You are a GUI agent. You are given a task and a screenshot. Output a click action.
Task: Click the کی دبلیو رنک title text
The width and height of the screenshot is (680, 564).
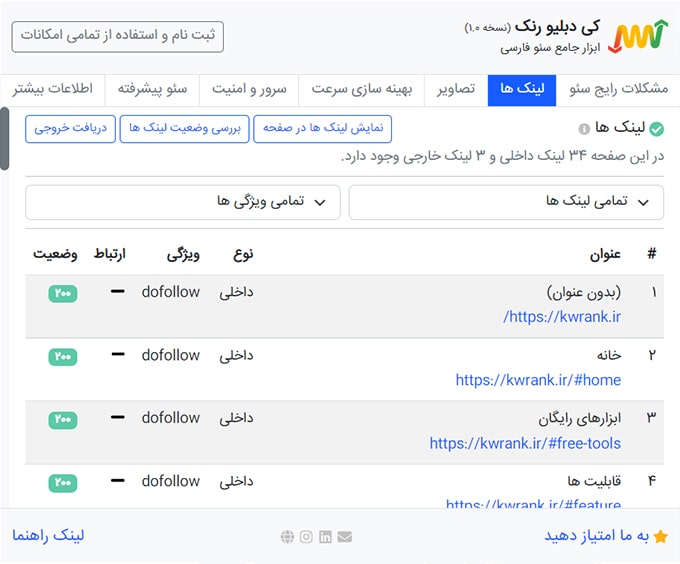click(x=557, y=27)
